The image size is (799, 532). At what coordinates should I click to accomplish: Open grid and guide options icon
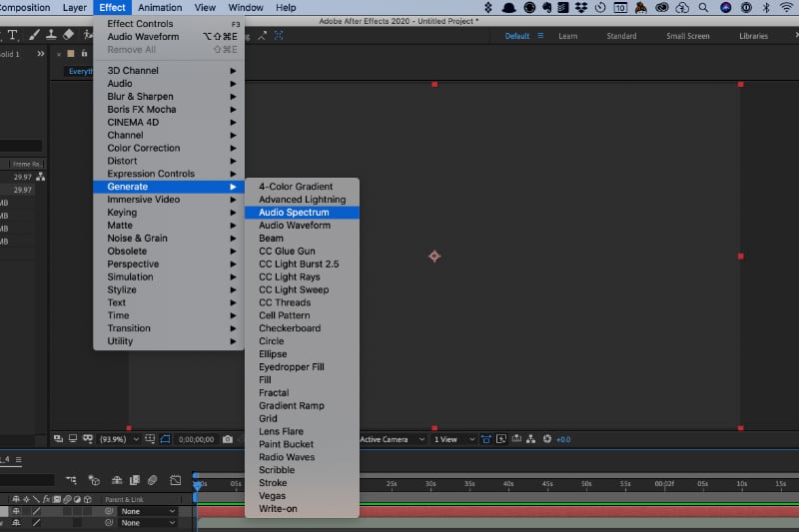point(150,439)
